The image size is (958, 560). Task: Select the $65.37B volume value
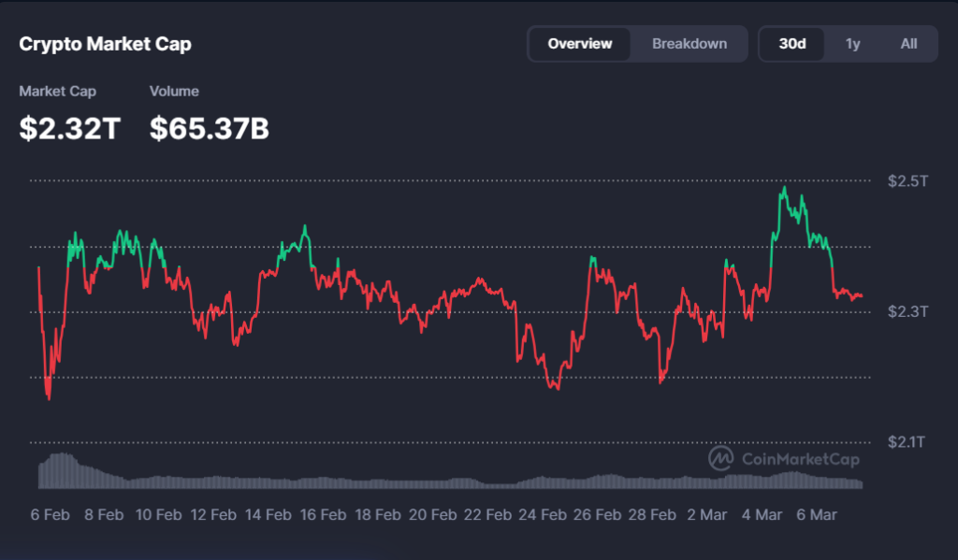210,128
